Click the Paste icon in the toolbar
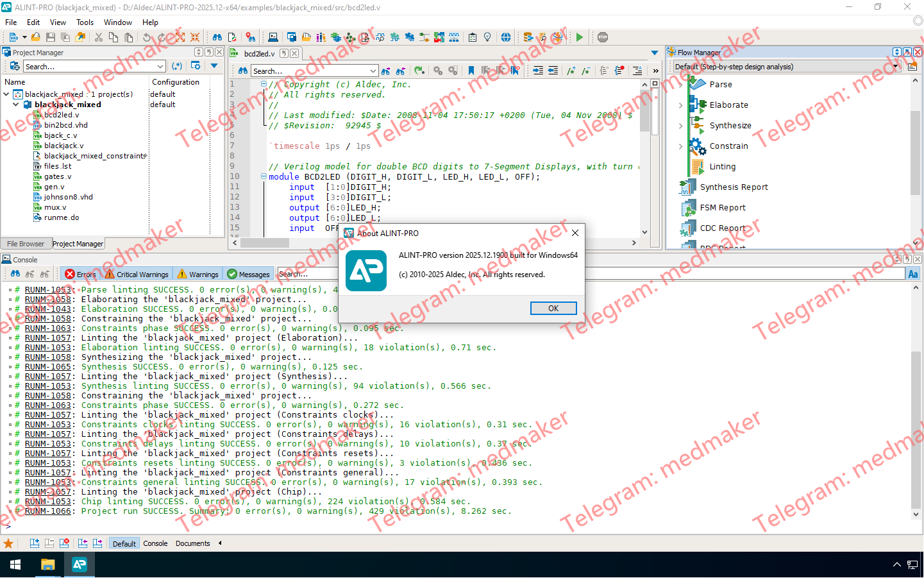This screenshot has width=924, height=578. (x=128, y=37)
